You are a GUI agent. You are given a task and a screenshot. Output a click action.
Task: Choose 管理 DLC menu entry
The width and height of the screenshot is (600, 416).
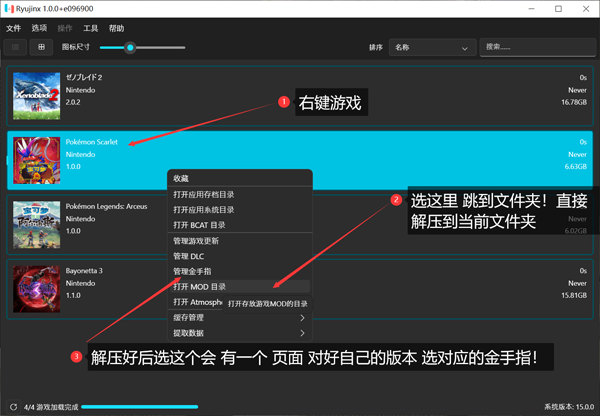pos(240,256)
